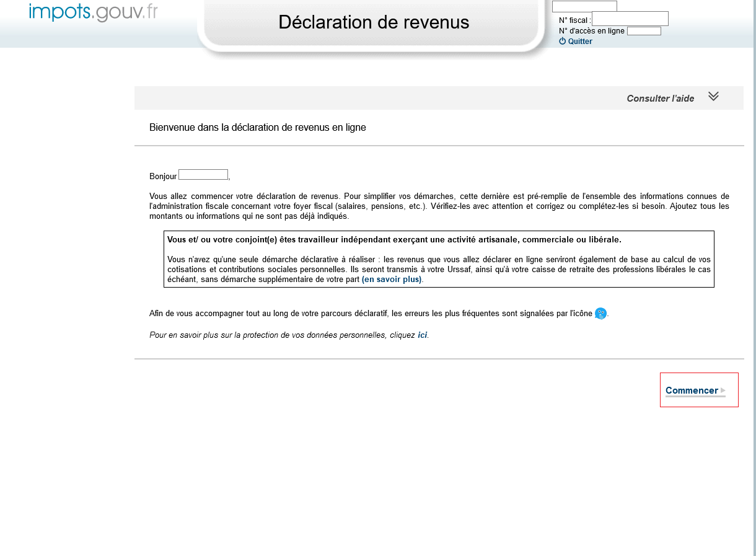Click the unlabeled field above N° fiscal
This screenshot has width=756, height=556.
pyautogui.click(x=584, y=6)
